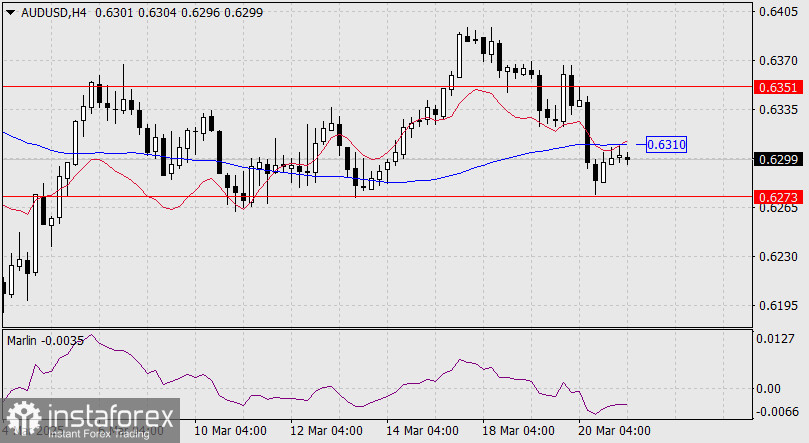The width and height of the screenshot is (809, 443).
Task: Click the current price 0.6299 label
Action: [778, 159]
